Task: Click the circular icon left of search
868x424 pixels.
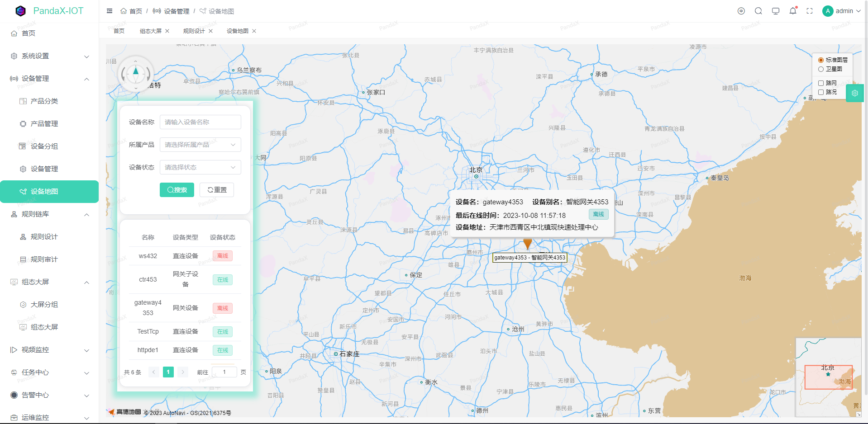Action: (741, 11)
